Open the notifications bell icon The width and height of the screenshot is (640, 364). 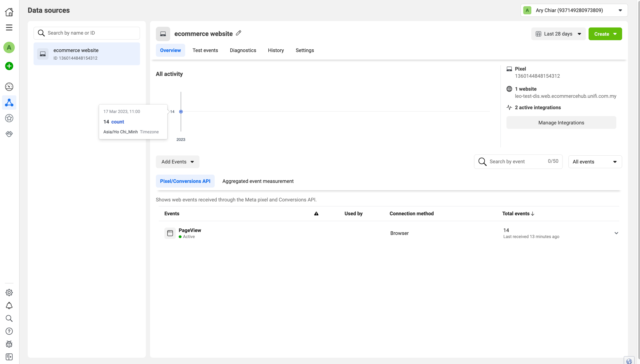coord(9,305)
